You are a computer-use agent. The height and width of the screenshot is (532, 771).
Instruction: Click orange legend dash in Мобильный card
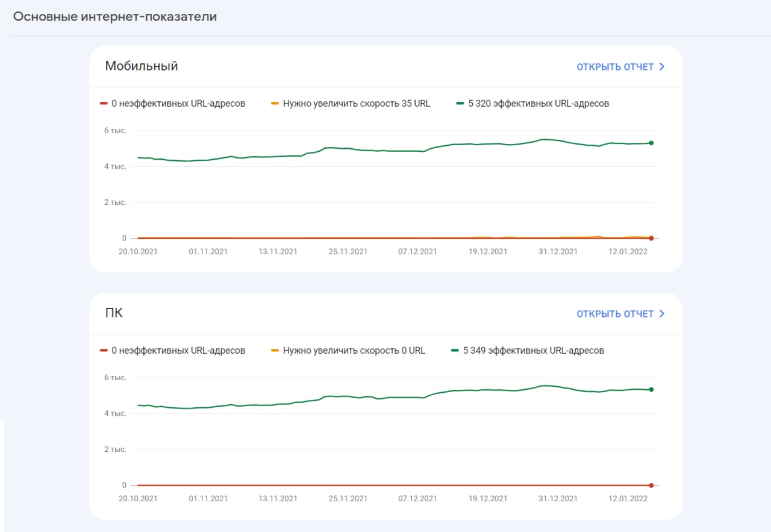(275, 104)
